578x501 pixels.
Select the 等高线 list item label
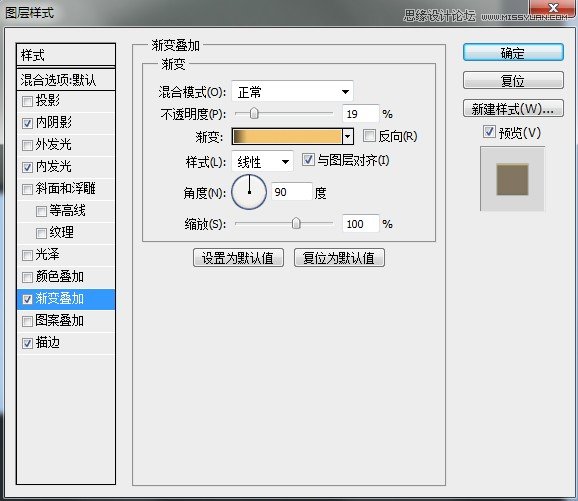pyautogui.click(x=67, y=211)
